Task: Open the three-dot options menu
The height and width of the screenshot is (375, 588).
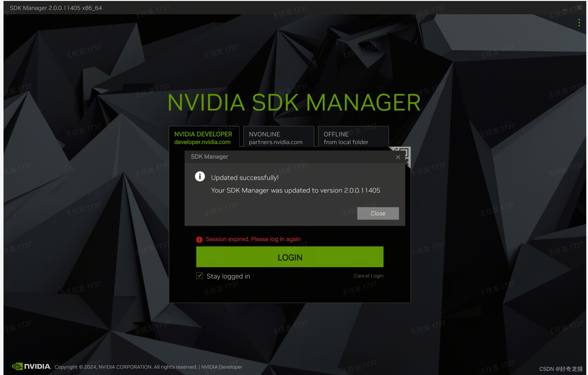Action: click(579, 23)
